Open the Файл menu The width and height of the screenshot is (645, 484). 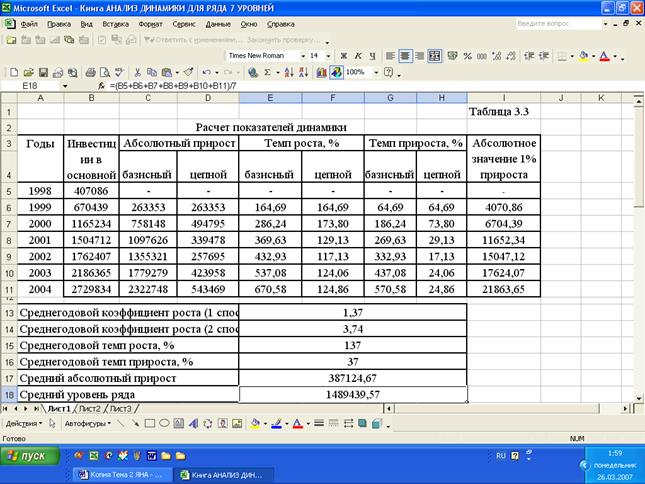click(29, 24)
